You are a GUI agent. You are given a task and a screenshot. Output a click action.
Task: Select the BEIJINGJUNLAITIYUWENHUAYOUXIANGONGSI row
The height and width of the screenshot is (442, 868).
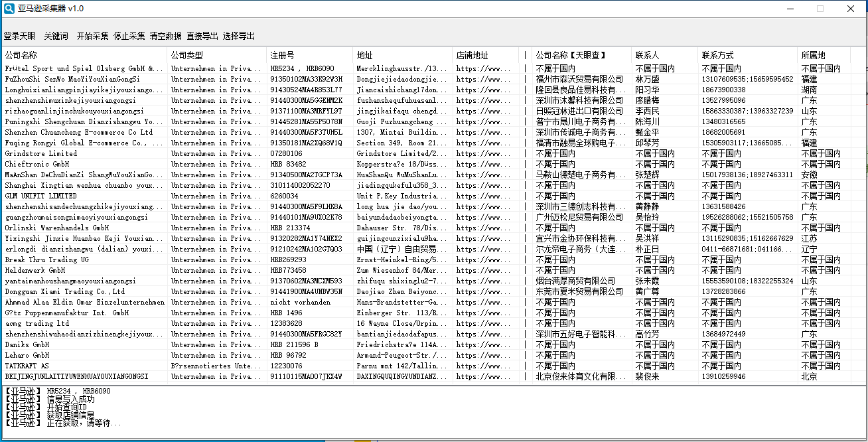[x=427, y=376]
